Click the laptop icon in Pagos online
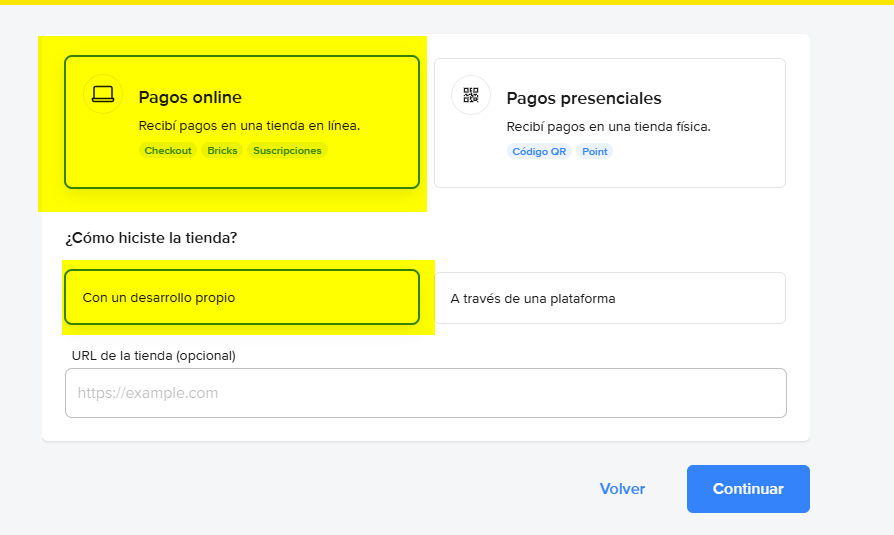The image size is (894, 535). tap(103, 95)
